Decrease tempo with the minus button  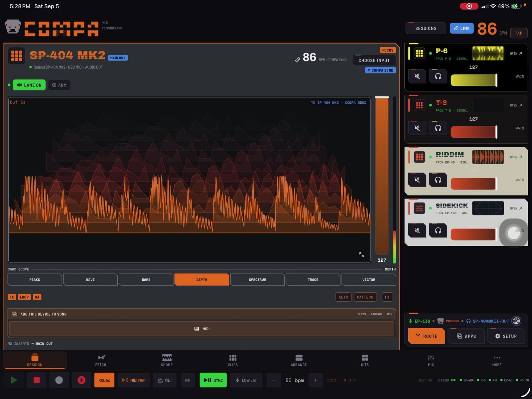coord(274,380)
